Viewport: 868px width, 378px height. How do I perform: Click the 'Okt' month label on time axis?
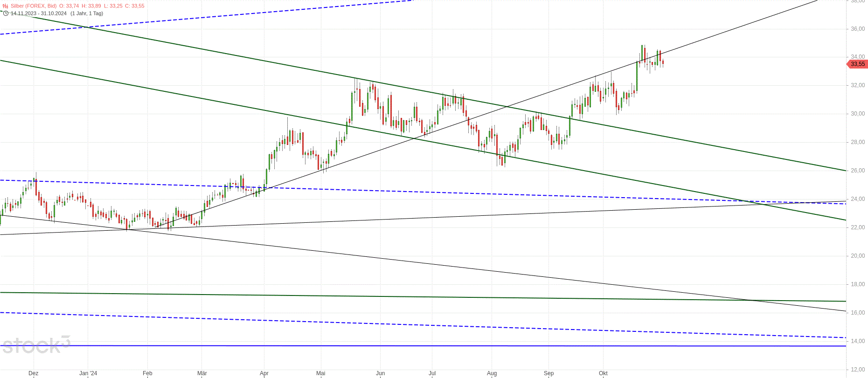click(603, 373)
